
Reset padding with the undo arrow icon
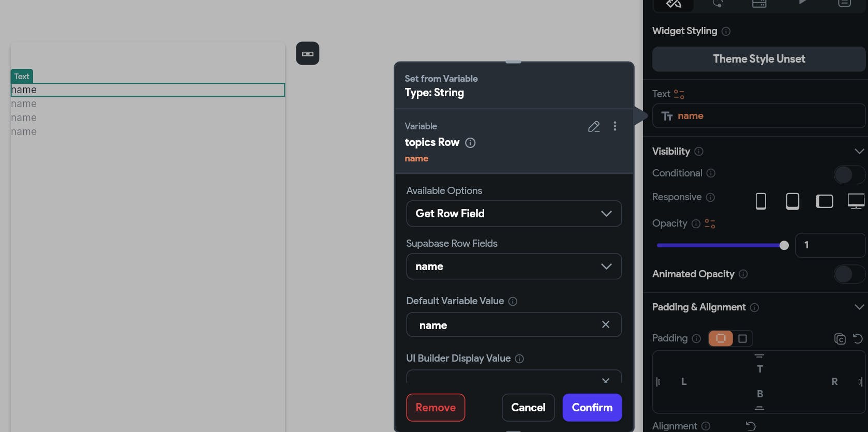point(858,339)
